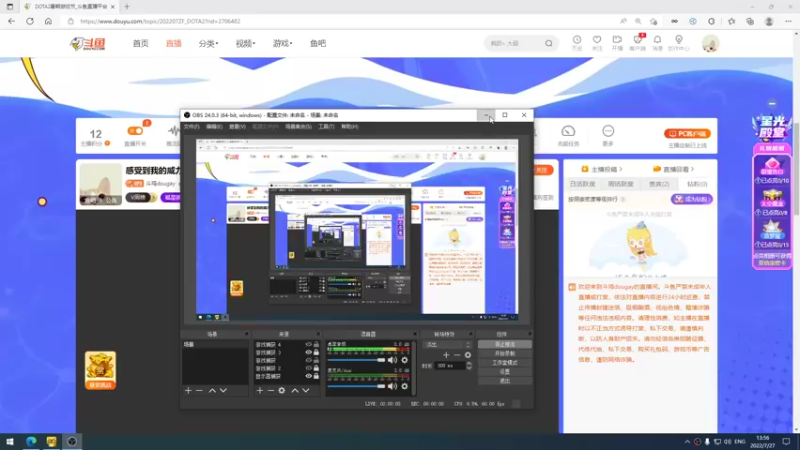Click the OBS stop streaming button
800x450 pixels.
tap(505, 344)
